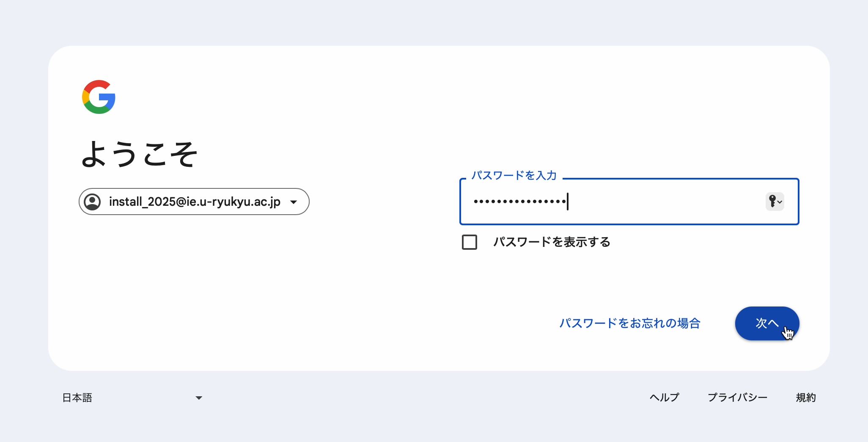
Task: Click the Google logo
Action: pyautogui.click(x=99, y=97)
